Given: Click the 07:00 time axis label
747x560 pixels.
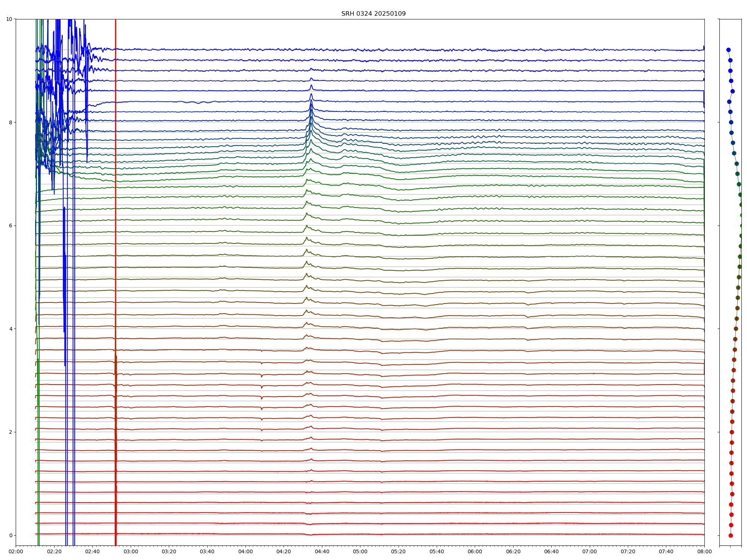Looking at the screenshot, I should click(x=590, y=551).
